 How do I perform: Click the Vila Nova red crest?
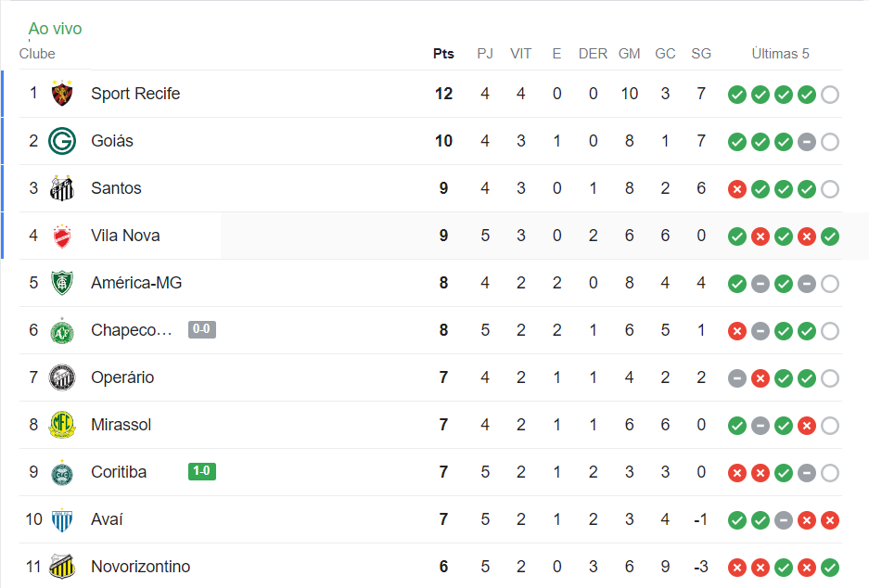click(x=62, y=236)
